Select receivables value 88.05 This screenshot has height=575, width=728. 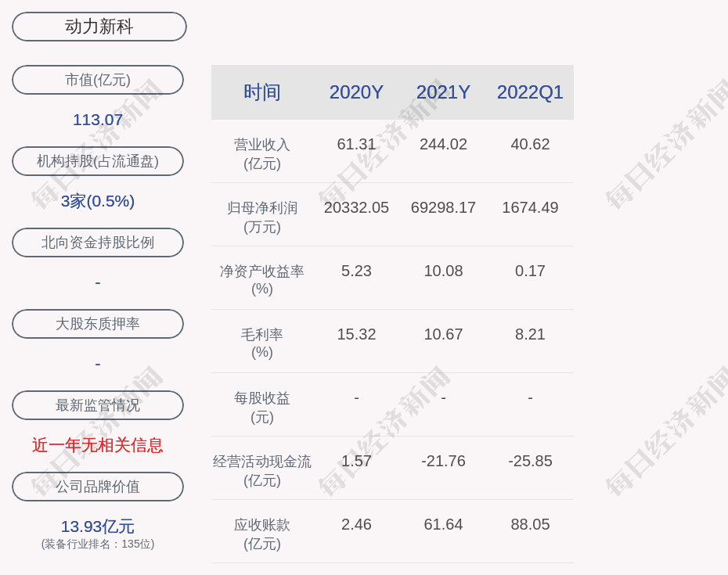point(530,524)
